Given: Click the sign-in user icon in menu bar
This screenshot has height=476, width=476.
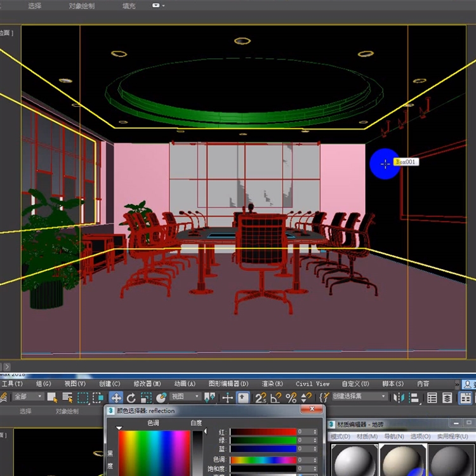Looking at the screenshot, I should 468,385.
